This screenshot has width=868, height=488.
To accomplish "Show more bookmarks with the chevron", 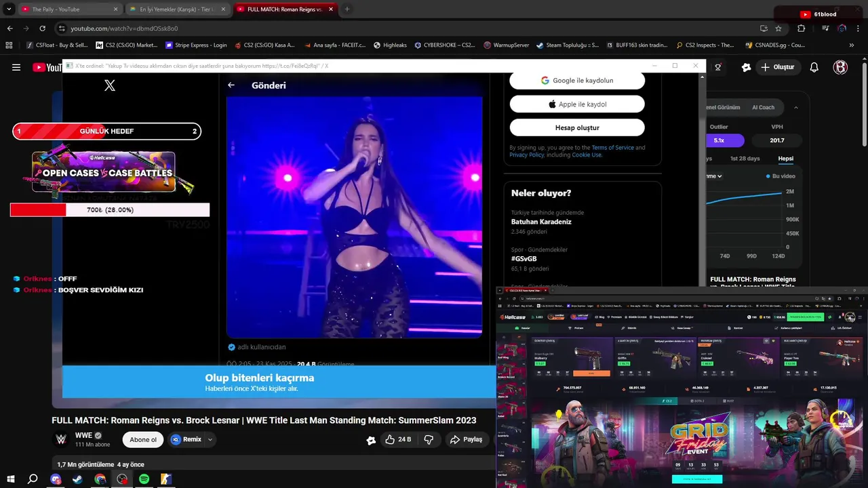I will 852,45.
